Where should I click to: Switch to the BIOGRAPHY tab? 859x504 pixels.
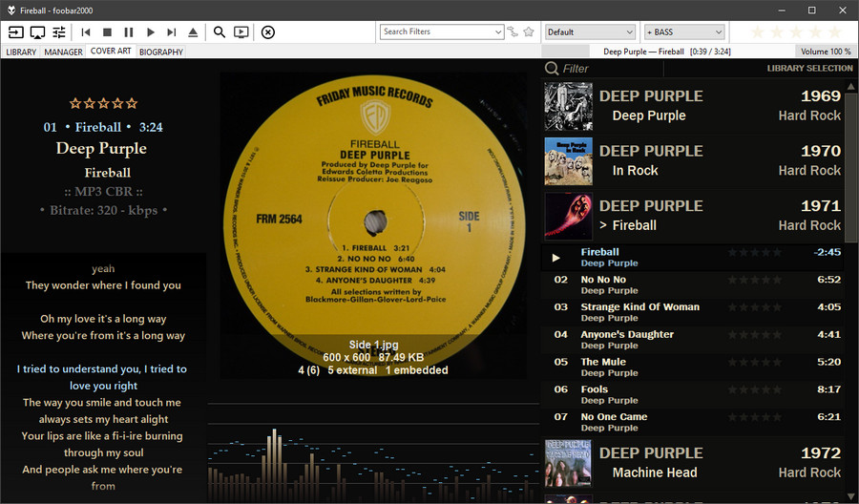tap(161, 52)
